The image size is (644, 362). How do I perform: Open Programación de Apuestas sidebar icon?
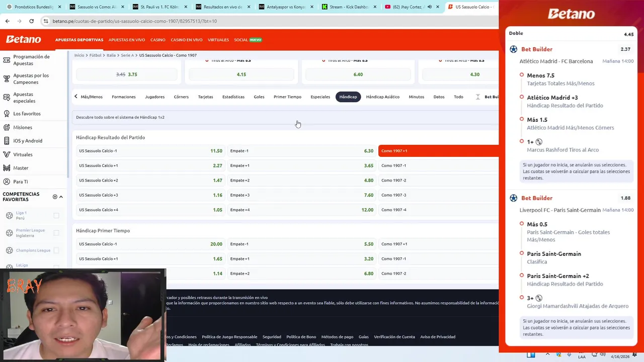(x=7, y=60)
